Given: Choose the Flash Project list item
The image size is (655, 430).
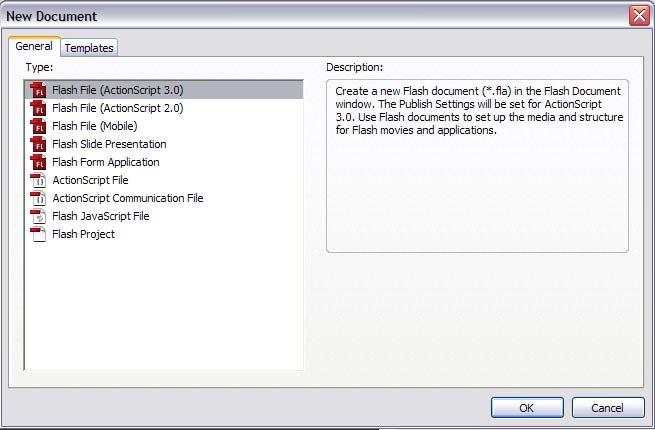Looking at the screenshot, I should coord(84,234).
